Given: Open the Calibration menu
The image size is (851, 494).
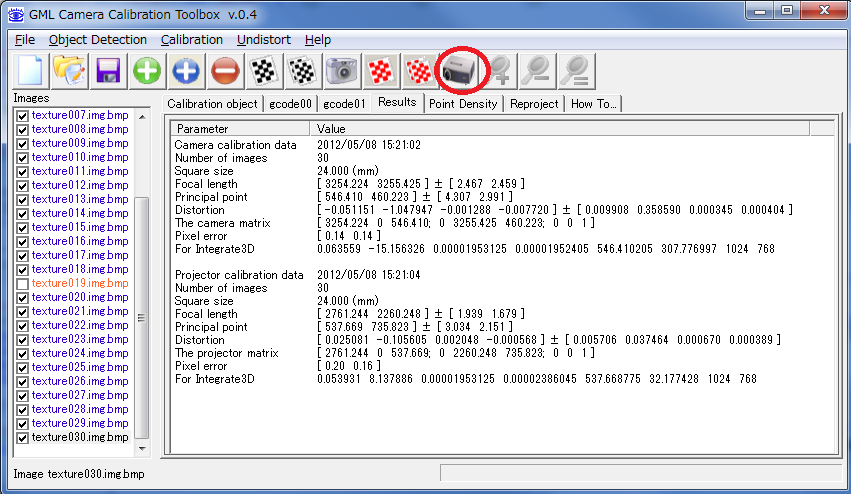Looking at the screenshot, I should [x=191, y=40].
